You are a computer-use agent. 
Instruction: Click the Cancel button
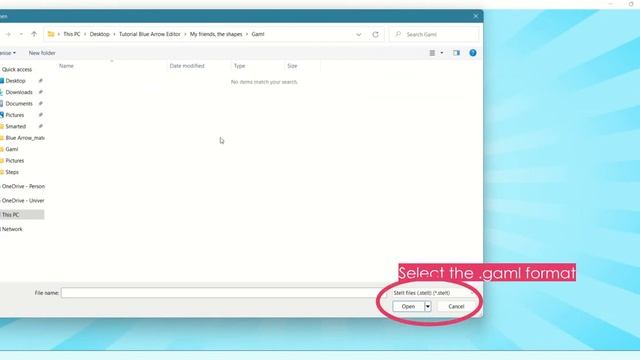click(456, 307)
